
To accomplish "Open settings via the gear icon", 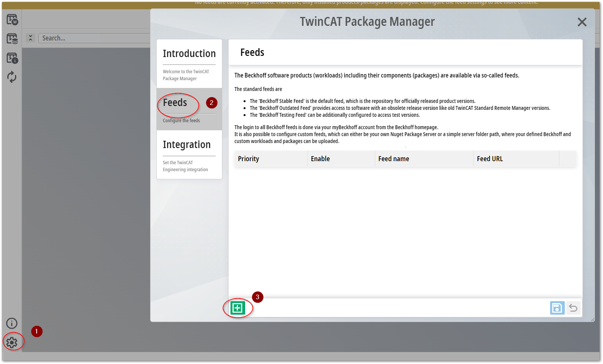I will 12,342.
